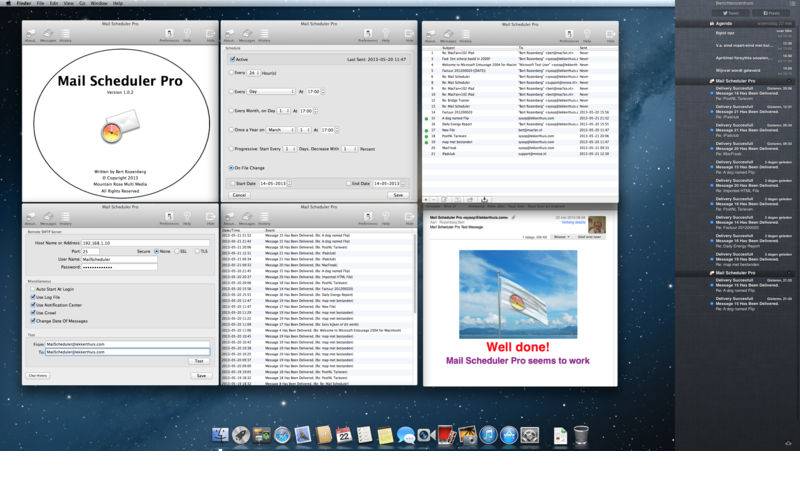Click Save in the Schedule window
The width and height of the screenshot is (800, 500).
tap(398, 195)
